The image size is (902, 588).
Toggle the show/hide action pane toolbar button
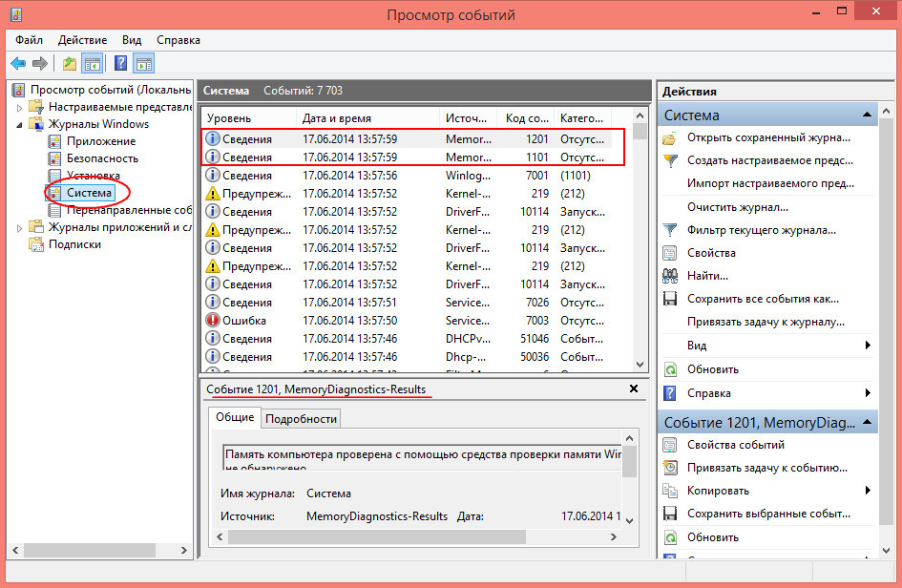[144, 63]
